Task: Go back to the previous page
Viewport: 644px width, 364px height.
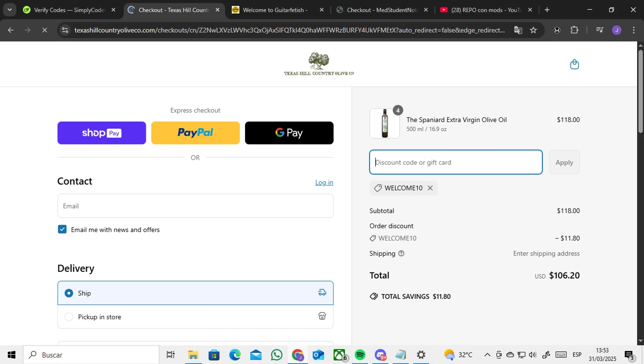Action: [11, 30]
